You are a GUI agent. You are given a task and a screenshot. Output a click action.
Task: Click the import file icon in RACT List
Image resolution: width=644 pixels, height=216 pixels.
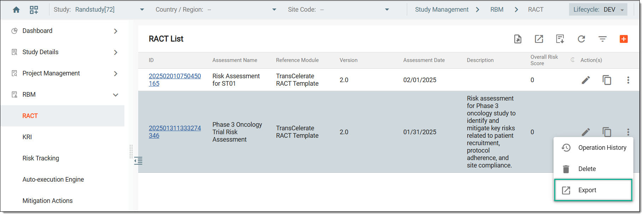coord(518,39)
